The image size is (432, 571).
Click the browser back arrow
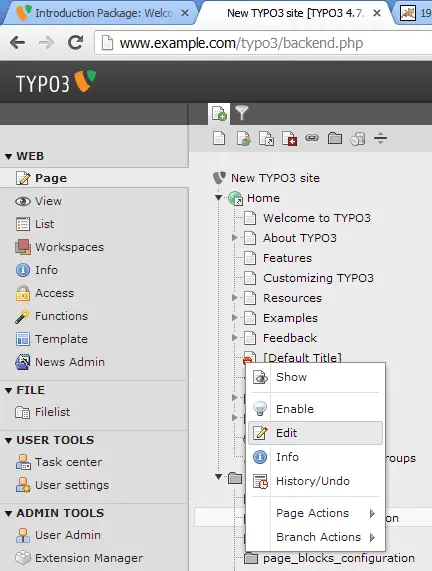click(x=17, y=43)
